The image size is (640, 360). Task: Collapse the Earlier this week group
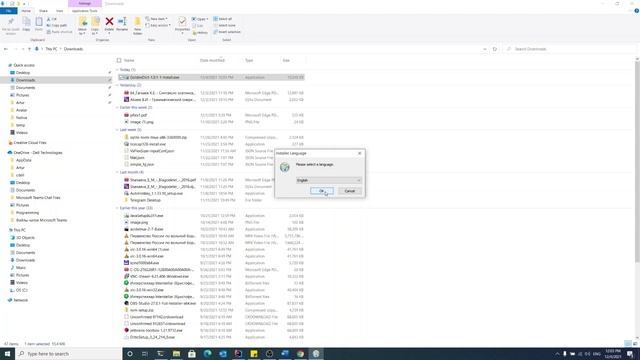point(118,107)
